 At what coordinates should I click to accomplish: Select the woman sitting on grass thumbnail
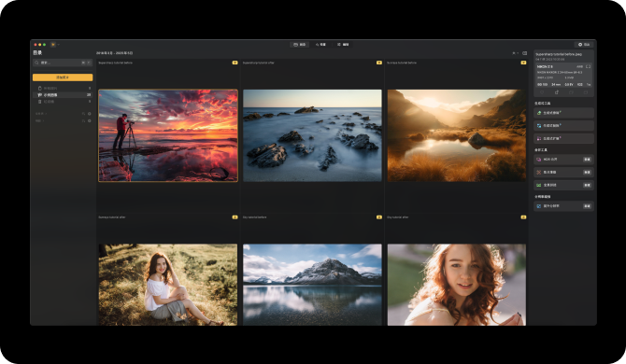(x=168, y=285)
